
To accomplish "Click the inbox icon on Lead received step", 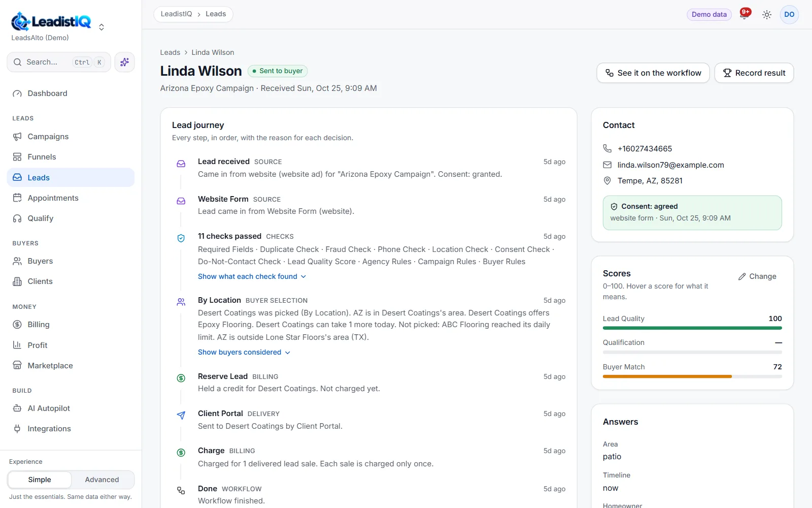I will coord(181,164).
